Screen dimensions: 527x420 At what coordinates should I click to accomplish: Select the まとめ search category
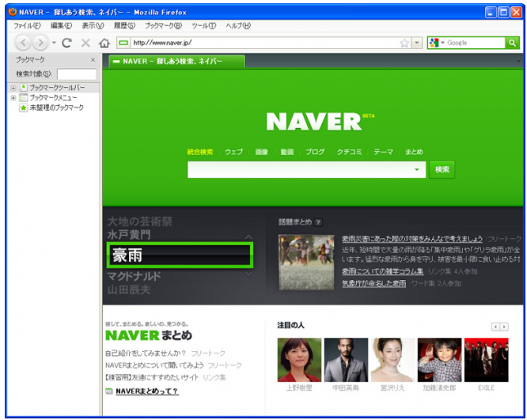[x=414, y=152]
